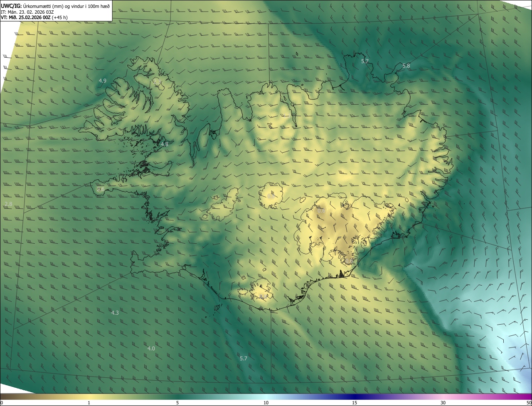Click the 5.8 precipitation value label

406,66
